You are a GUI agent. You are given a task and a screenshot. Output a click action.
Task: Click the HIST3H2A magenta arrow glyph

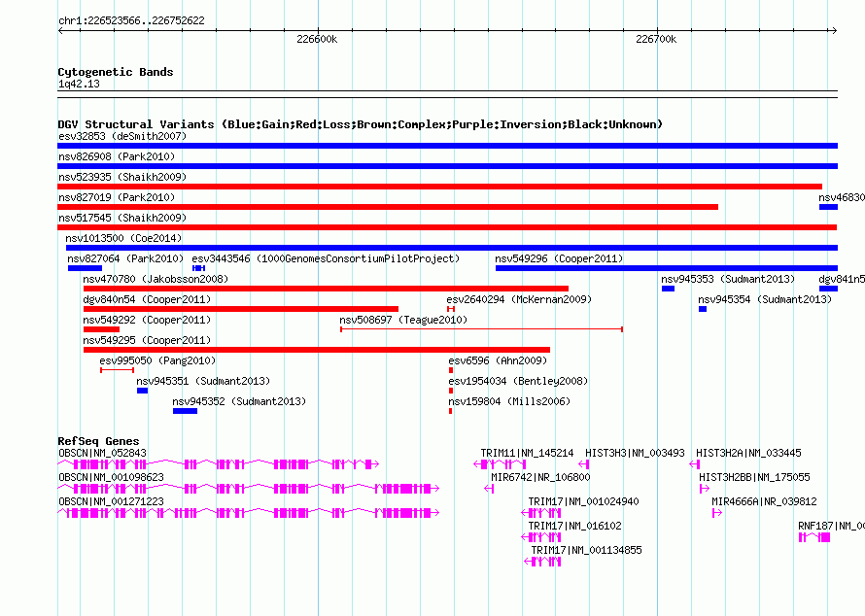pos(695,464)
